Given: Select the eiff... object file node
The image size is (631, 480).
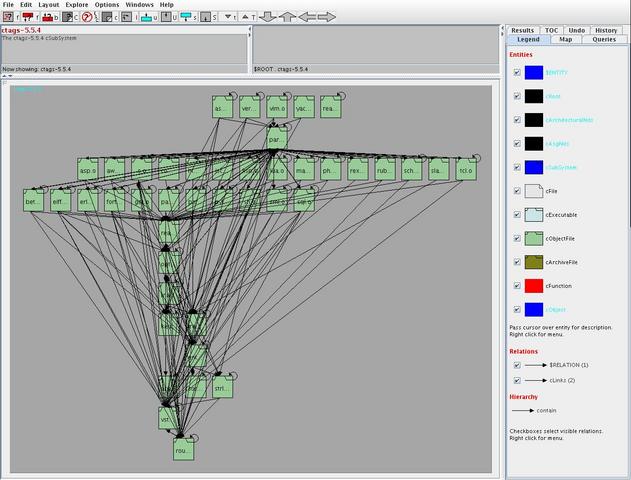Looking at the screenshot, I should click(60, 200).
